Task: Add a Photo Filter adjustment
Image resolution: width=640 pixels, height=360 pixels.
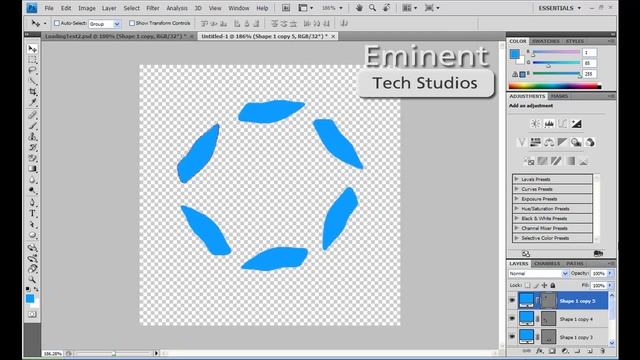Action: click(576, 142)
